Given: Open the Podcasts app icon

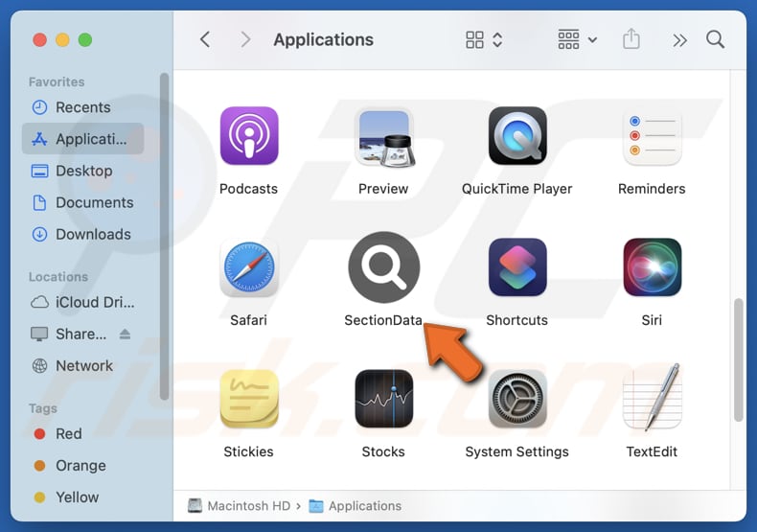Looking at the screenshot, I should [249, 136].
